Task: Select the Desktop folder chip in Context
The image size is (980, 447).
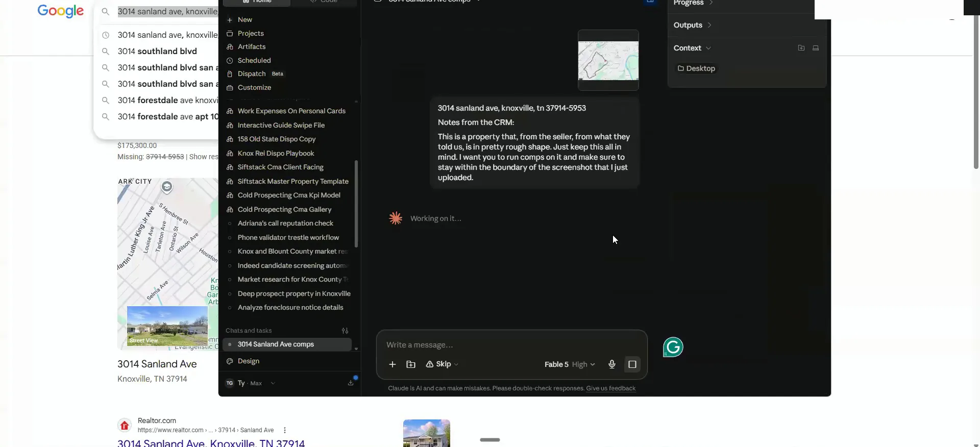Action: 696,68
